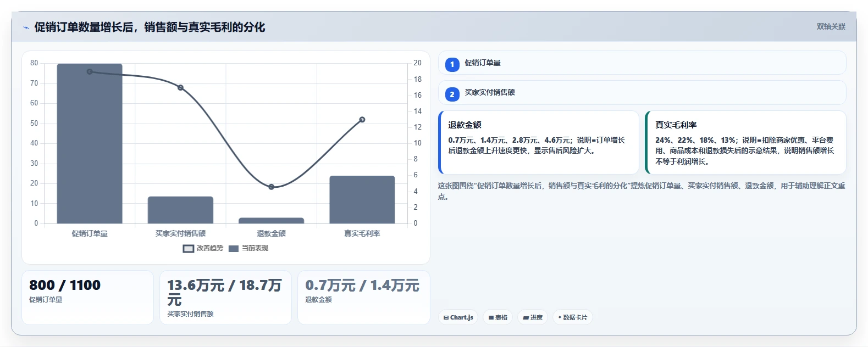Select the 表格 tag

coord(497,317)
